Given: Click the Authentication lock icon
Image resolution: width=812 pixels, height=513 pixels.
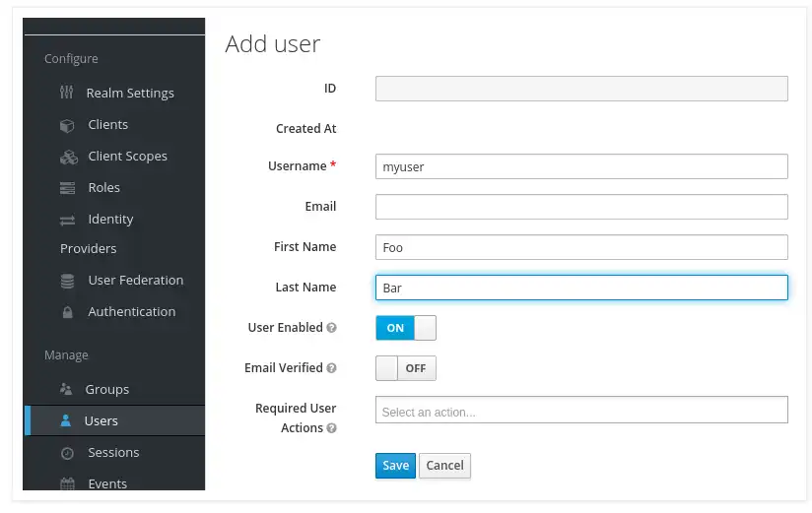Looking at the screenshot, I should click(67, 312).
